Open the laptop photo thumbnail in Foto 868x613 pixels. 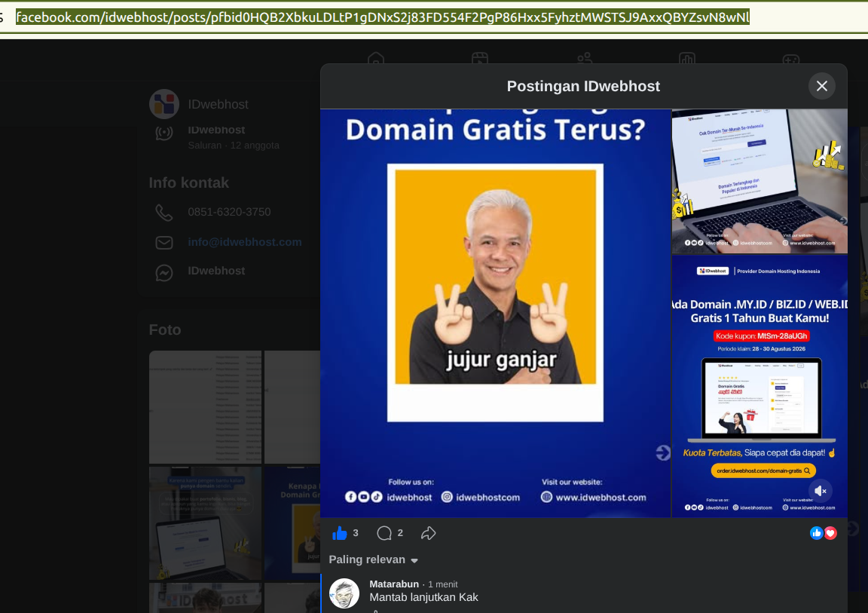[206, 523]
